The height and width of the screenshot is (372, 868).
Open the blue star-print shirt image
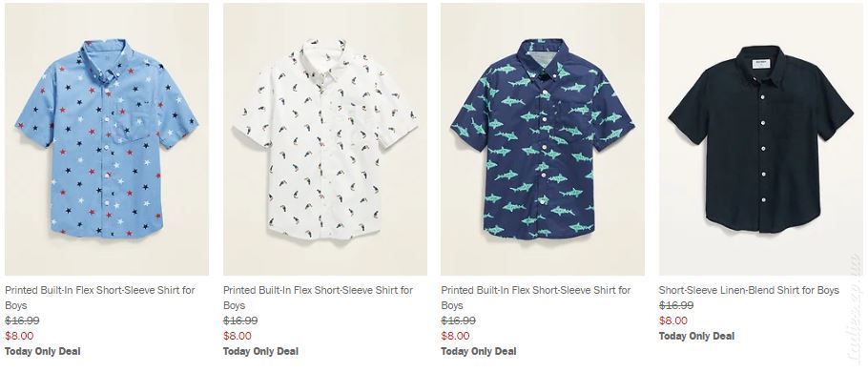click(107, 139)
